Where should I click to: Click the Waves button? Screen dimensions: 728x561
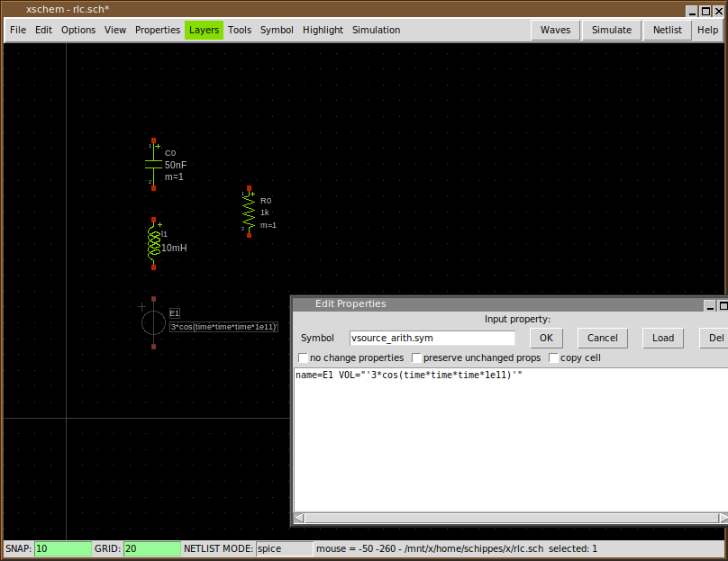coord(555,30)
